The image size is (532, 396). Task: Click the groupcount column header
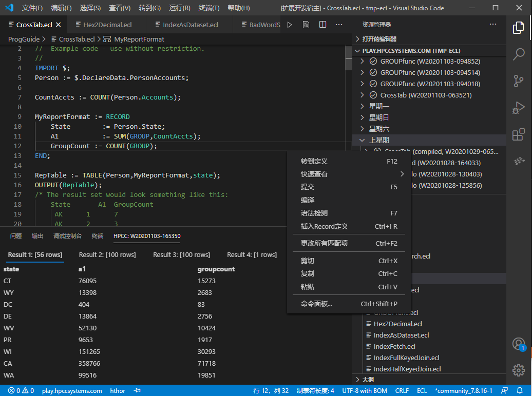[x=216, y=269]
